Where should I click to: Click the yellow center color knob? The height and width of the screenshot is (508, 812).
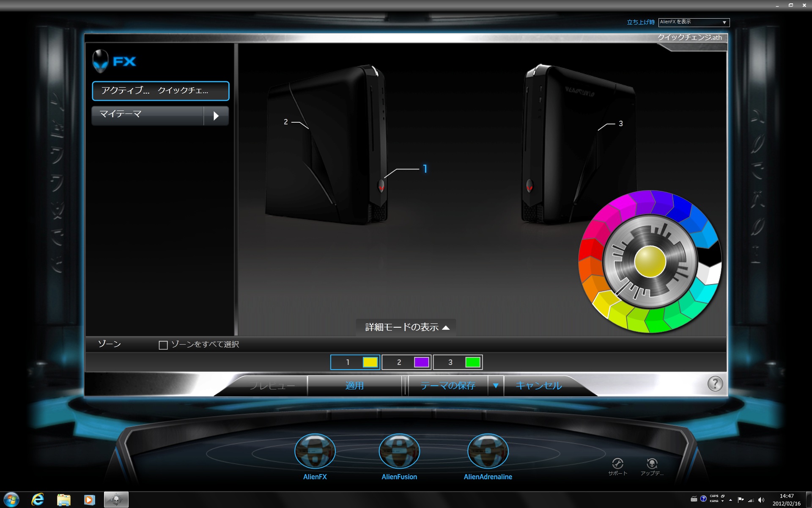pyautogui.click(x=650, y=262)
